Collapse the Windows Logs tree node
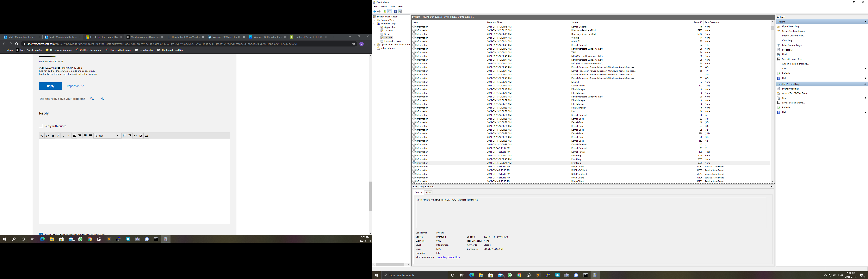 pos(374,24)
